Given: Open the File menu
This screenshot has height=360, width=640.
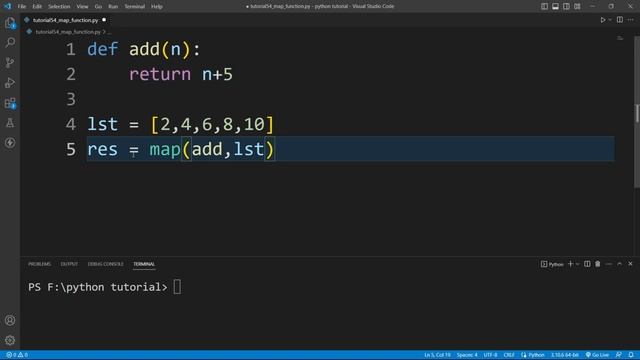Looking at the screenshot, I should 22,7.
